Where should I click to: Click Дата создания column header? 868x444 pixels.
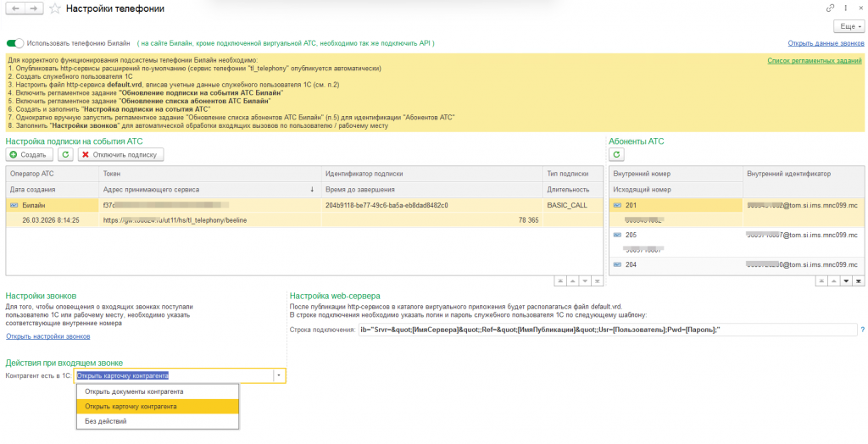53,190
